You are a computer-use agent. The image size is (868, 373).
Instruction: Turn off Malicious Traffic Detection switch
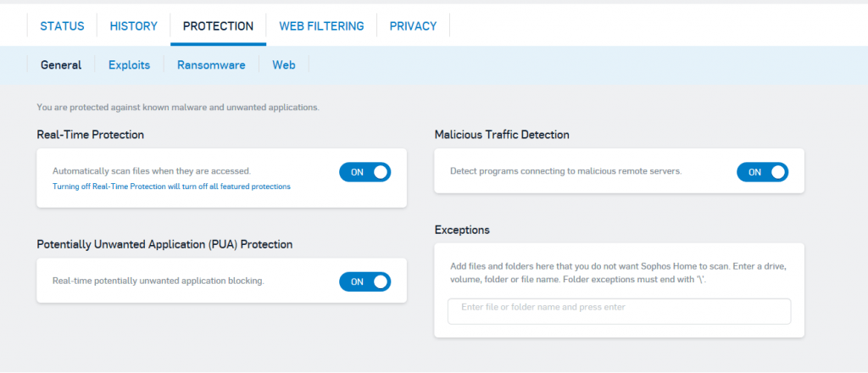(x=762, y=172)
